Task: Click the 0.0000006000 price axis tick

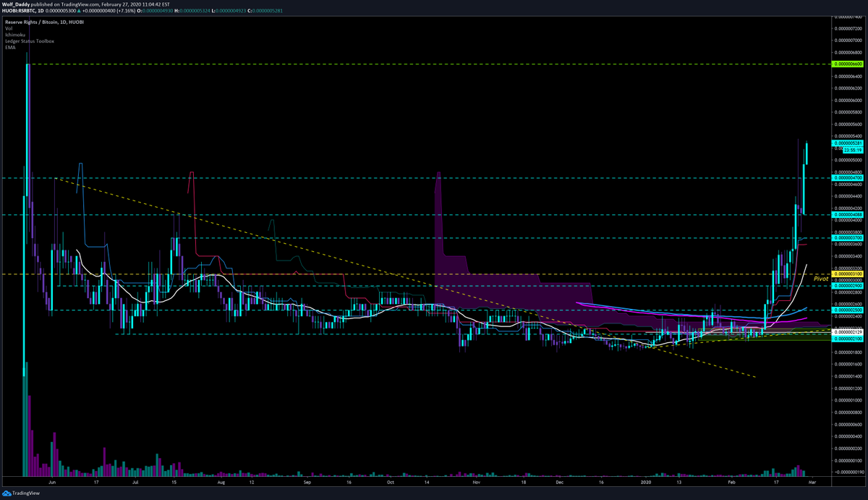Action: [x=848, y=100]
